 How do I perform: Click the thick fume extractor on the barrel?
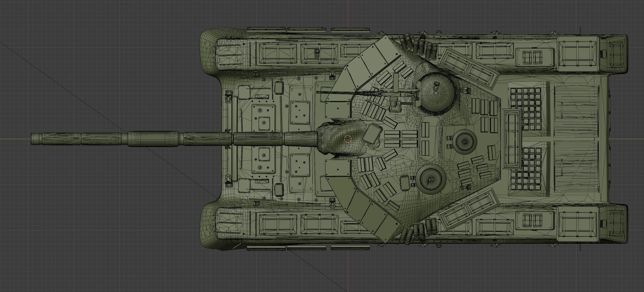tap(154, 138)
